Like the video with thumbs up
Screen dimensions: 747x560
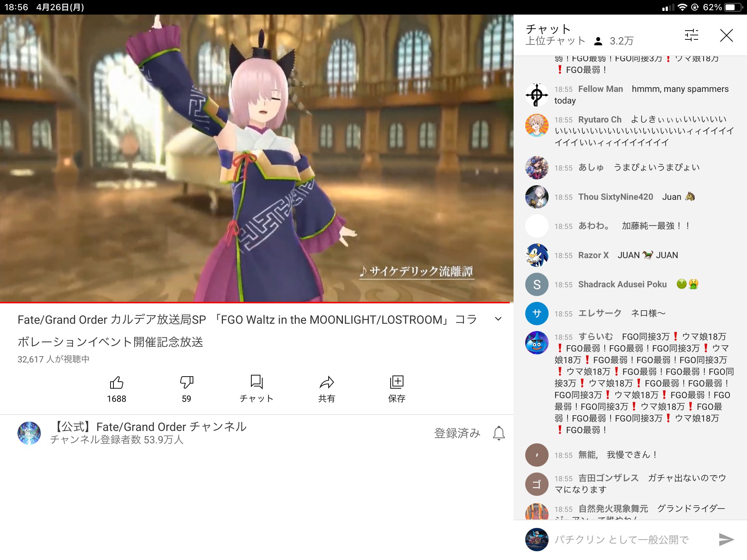click(x=116, y=382)
